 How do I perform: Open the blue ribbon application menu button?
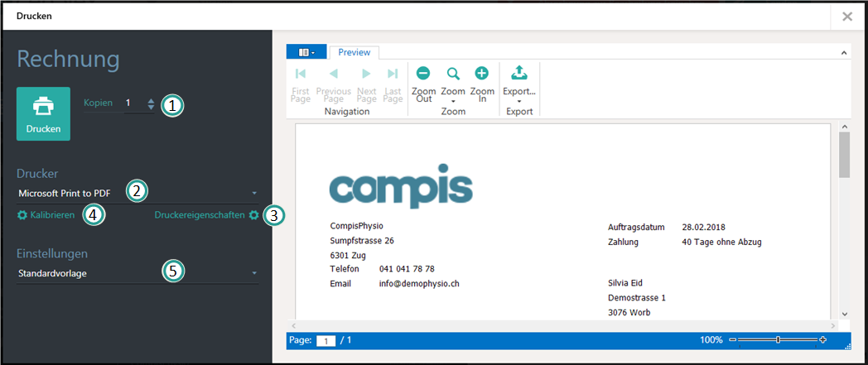click(306, 52)
